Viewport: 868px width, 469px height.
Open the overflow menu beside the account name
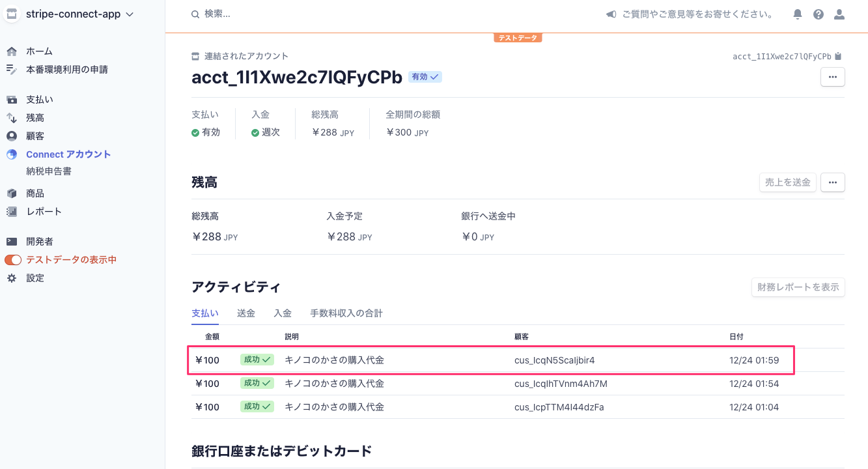click(x=832, y=76)
